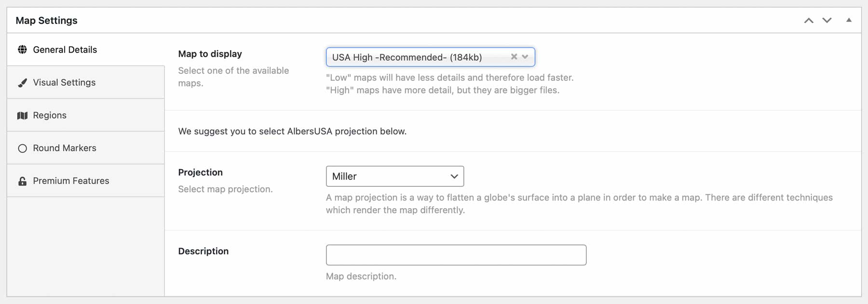Viewport: 868px width, 304px height.
Task: Click inside the Description text field
Action: click(x=456, y=254)
